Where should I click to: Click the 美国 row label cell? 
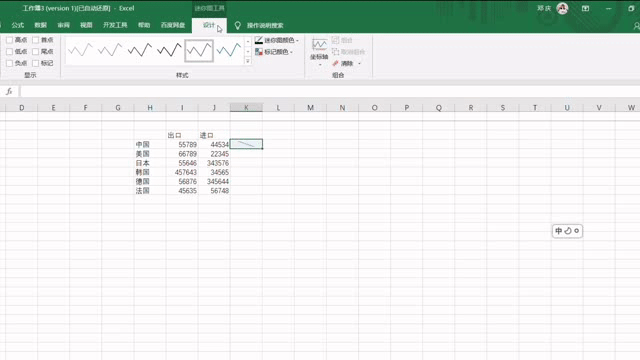tap(150, 154)
